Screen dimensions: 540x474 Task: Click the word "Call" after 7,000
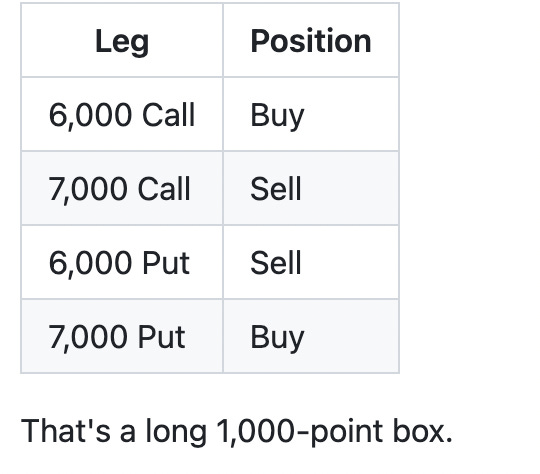click(x=164, y=189)
